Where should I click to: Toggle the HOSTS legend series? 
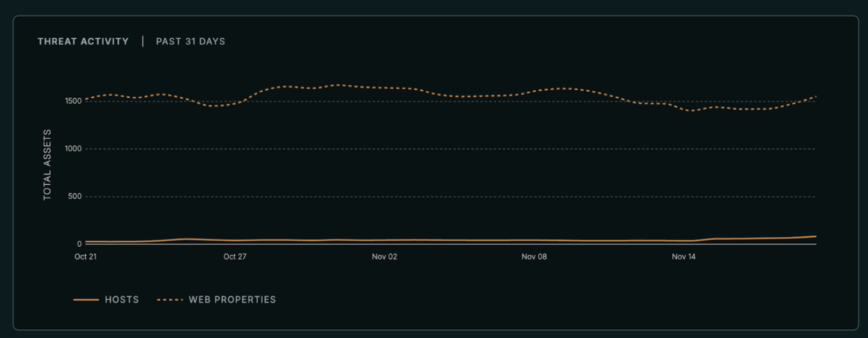pyautogui.click(x=121, y=300)
